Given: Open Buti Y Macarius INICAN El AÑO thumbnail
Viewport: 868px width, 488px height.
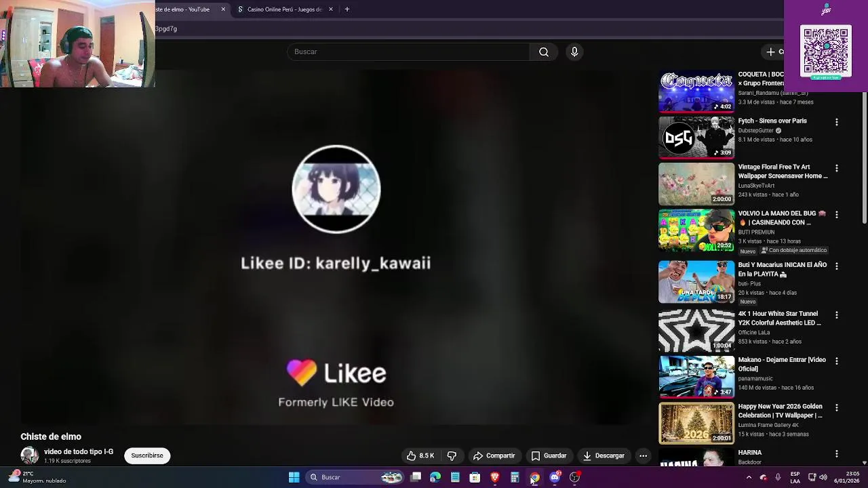Looking at the screenshot, I should pyautogui.click(x=696, y=282).
